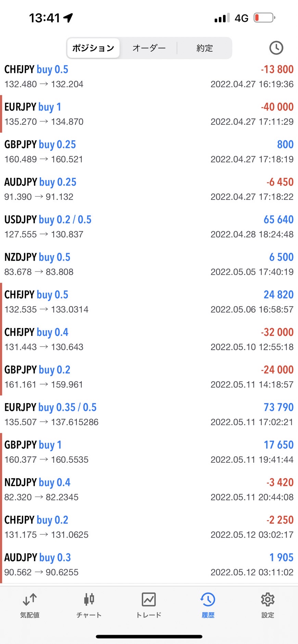298x644 pixels.
Task: Tap the battery icon in status bar
Action: click(x=264, y=18)
